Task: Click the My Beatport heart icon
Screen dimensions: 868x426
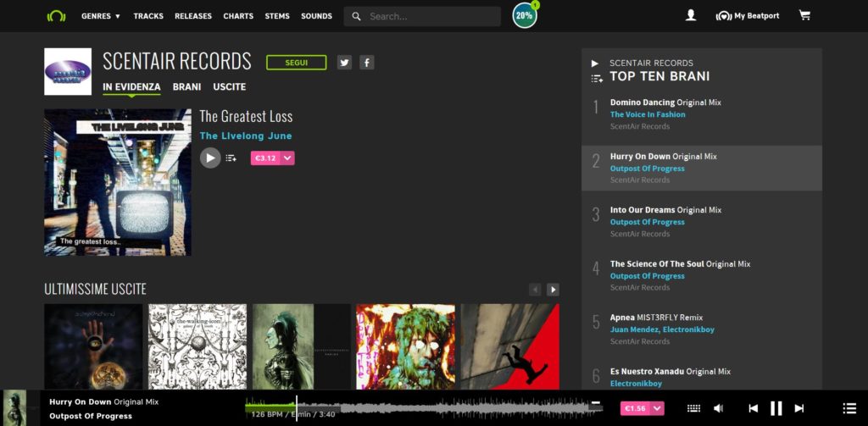Action: pyautogui.click(x=724, y=16)
